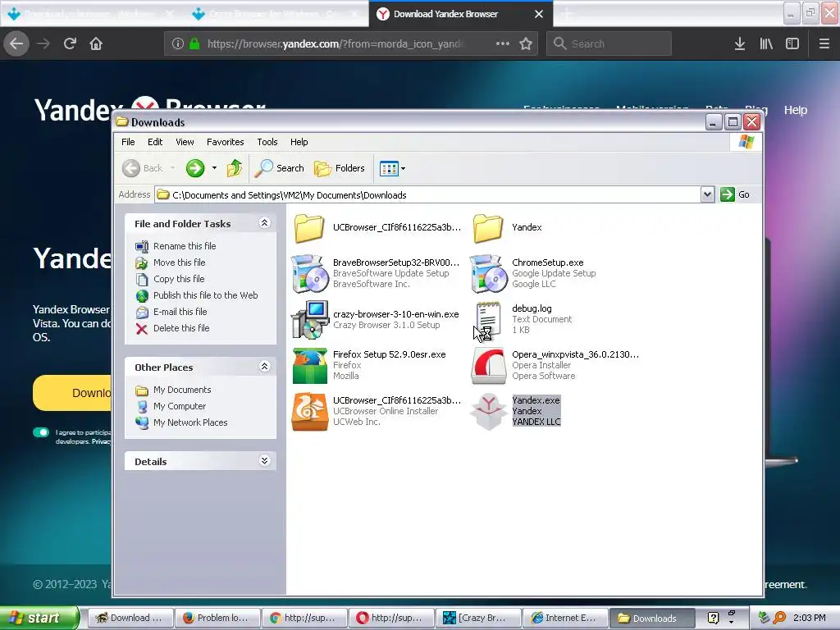Open Favorites menu in Downloads window

pos(225,142)
